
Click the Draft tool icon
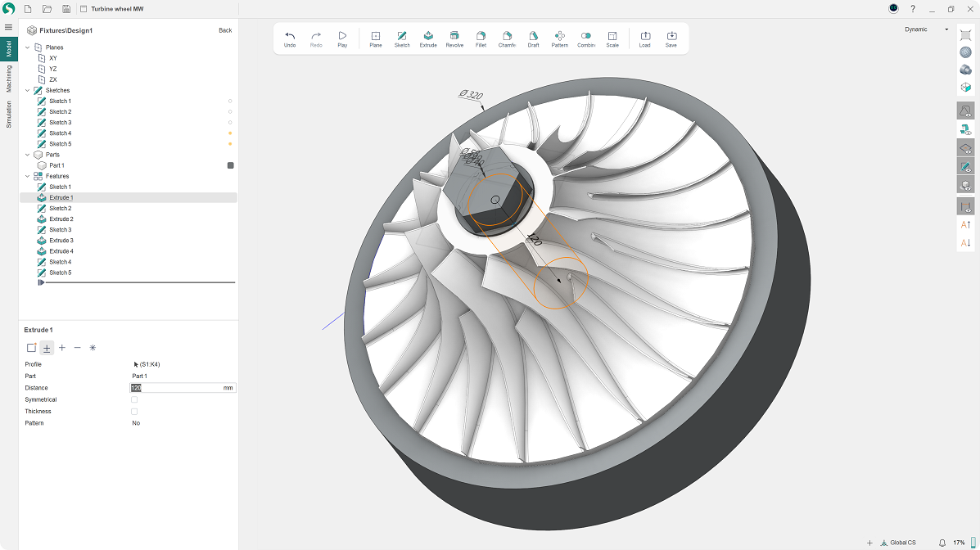[533, 39]
